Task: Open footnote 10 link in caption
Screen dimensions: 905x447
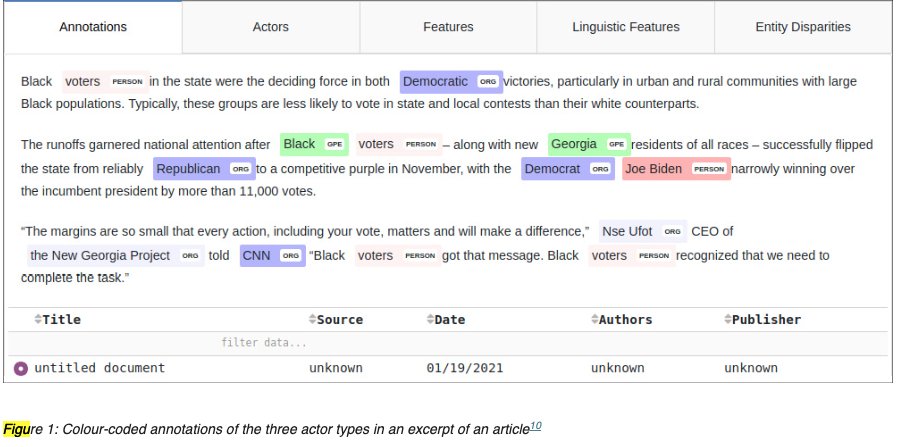Action: coord(536,427)
